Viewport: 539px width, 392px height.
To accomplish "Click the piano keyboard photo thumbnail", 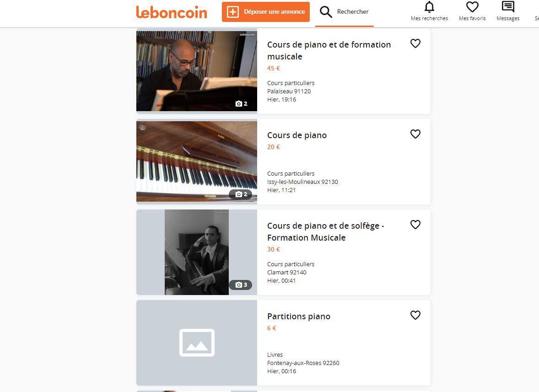I will pyautogui.click(x=197, y=161).
